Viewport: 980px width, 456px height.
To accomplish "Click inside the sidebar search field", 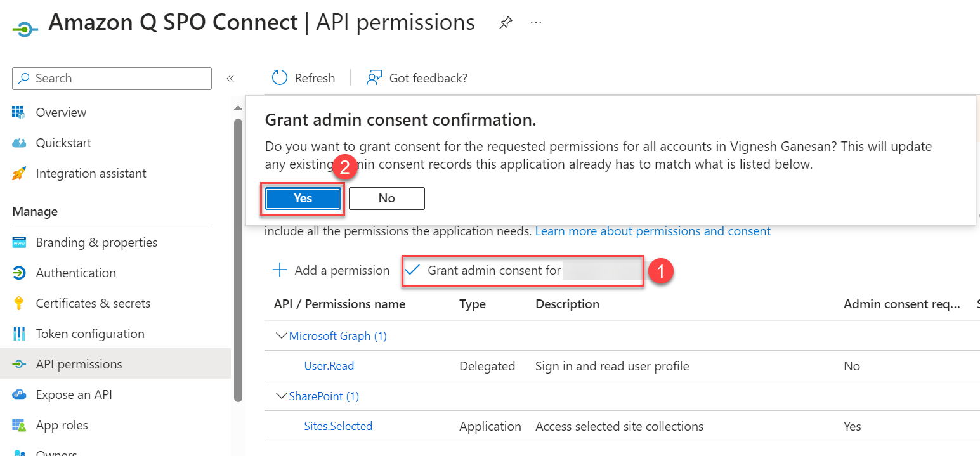I will pos(111,78).
